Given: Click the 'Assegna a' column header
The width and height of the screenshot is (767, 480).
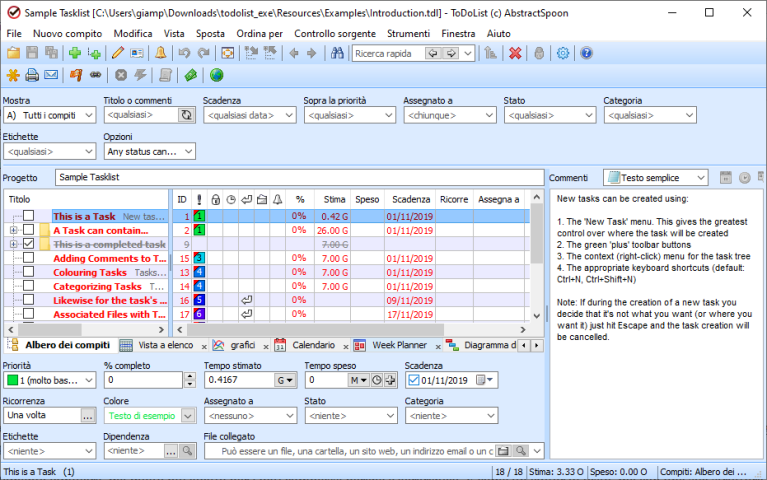Looking at the screenshot, I should pos(498,199).
